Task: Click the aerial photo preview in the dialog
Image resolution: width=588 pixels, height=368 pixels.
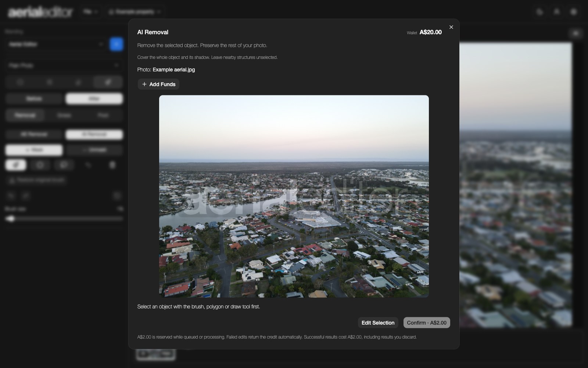Action: (x=294, y=196)
